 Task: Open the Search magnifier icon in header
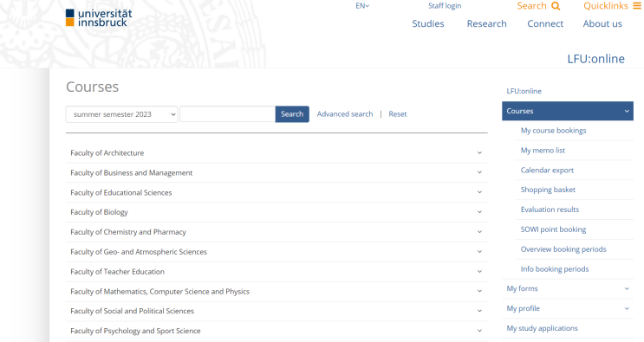556,6
